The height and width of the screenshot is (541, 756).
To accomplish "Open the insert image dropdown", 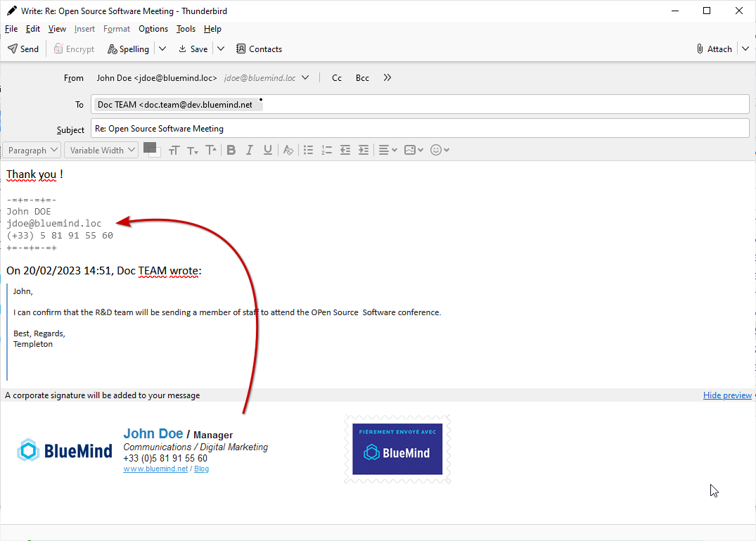I will (x=414, y=150).
